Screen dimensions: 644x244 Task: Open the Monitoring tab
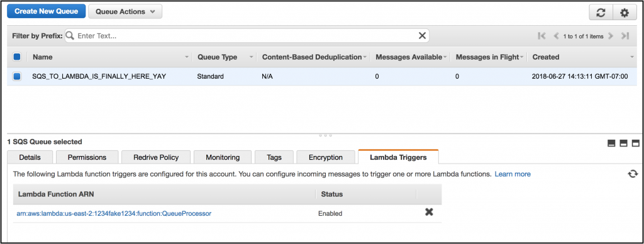(x=223, y=157)
